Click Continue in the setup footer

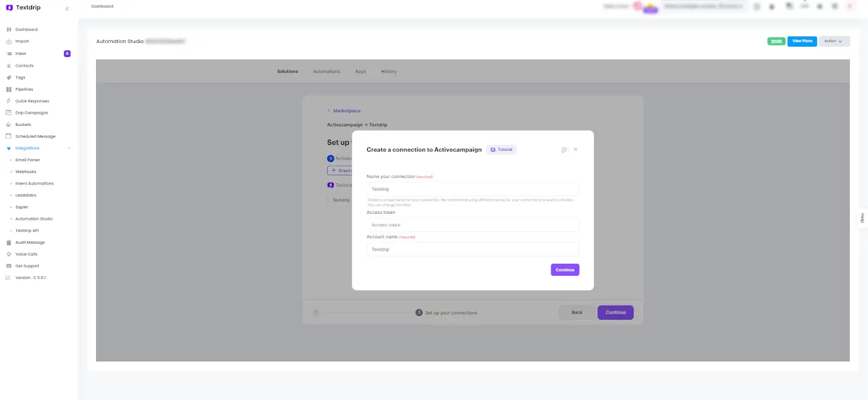pos(616,313)
